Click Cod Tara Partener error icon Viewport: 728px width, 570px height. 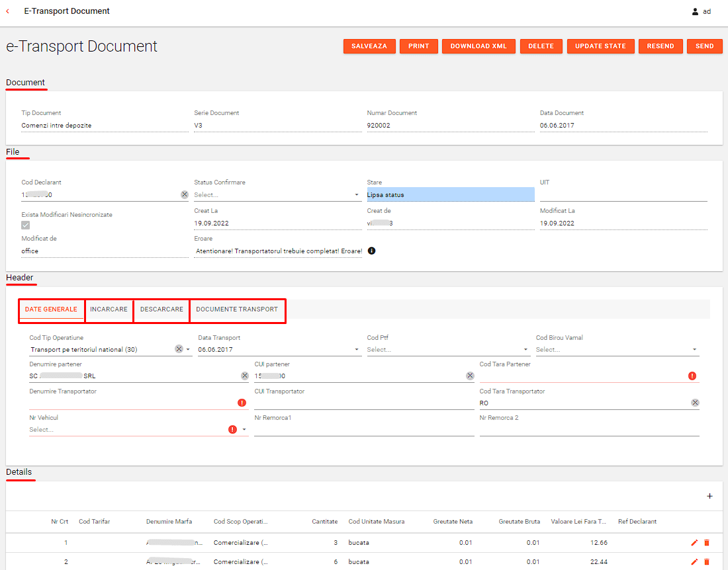click(x=692, y=376)
